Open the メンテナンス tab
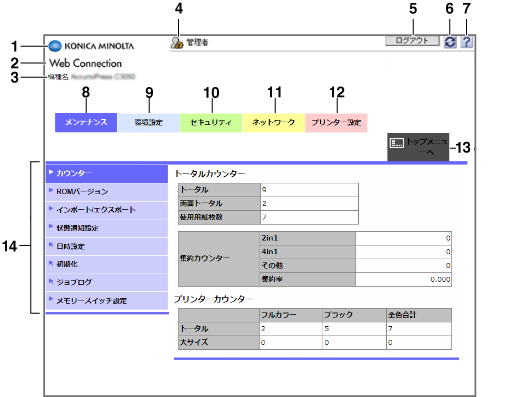This screenshot has height=397, width=517. pos(86,122)
